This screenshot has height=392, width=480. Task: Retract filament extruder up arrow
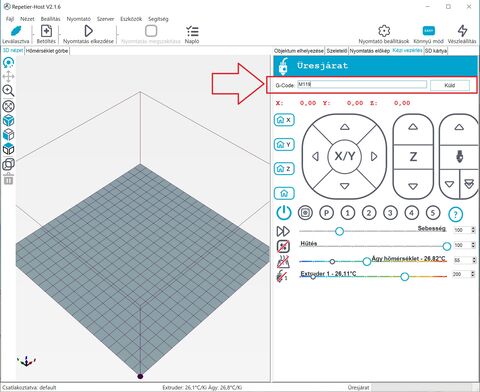pos(459,127)
